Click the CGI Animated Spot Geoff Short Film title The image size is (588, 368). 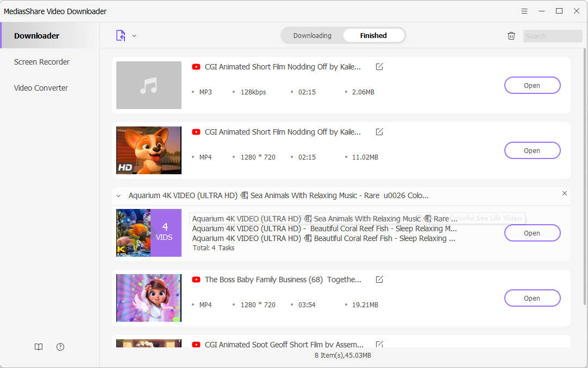[x=284, y=344]
